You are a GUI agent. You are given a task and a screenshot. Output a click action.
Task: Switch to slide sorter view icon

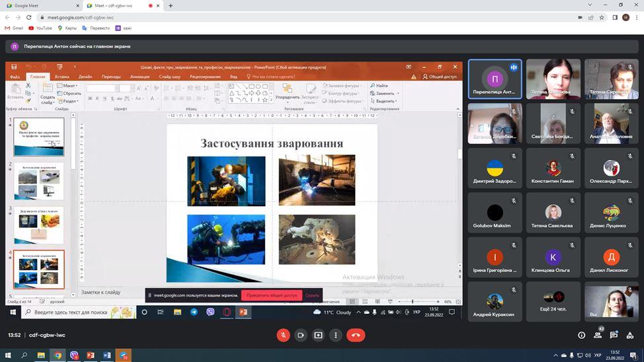click(x=365, y=302)
